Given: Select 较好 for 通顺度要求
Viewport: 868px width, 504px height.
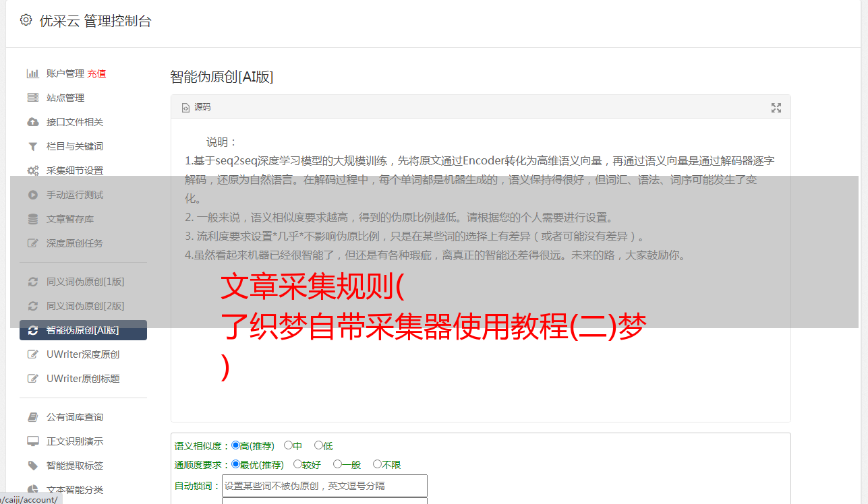Looking at the screenshot, I should coord(297,464).
